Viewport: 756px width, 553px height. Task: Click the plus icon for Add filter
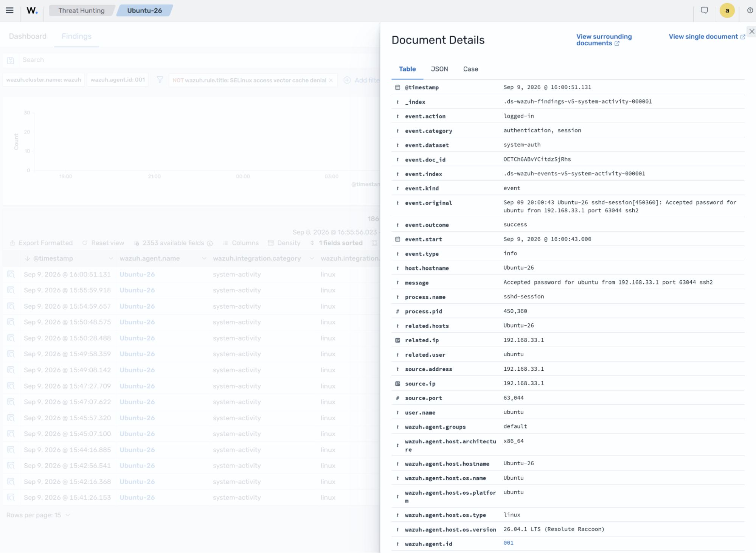click(347, 80)
